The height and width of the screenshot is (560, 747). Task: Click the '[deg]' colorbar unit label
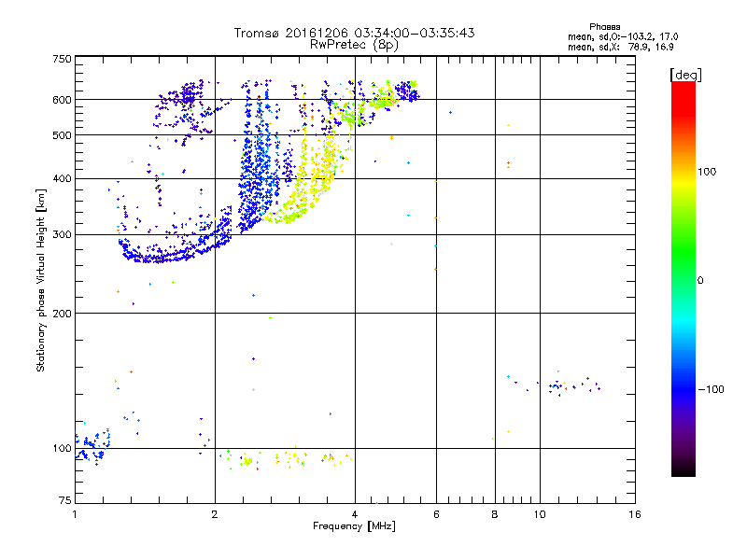coord(685,75)
